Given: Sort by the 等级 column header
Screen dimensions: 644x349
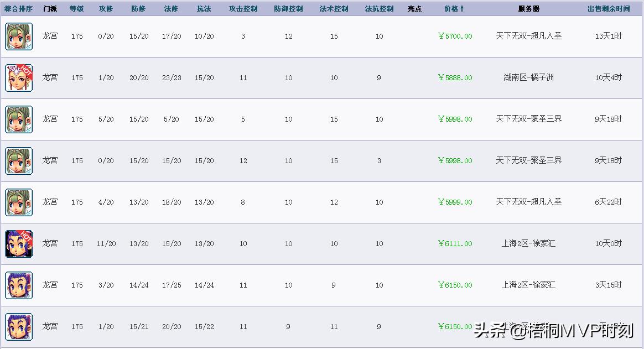Looking at the screenshot, I should [77, 9].
